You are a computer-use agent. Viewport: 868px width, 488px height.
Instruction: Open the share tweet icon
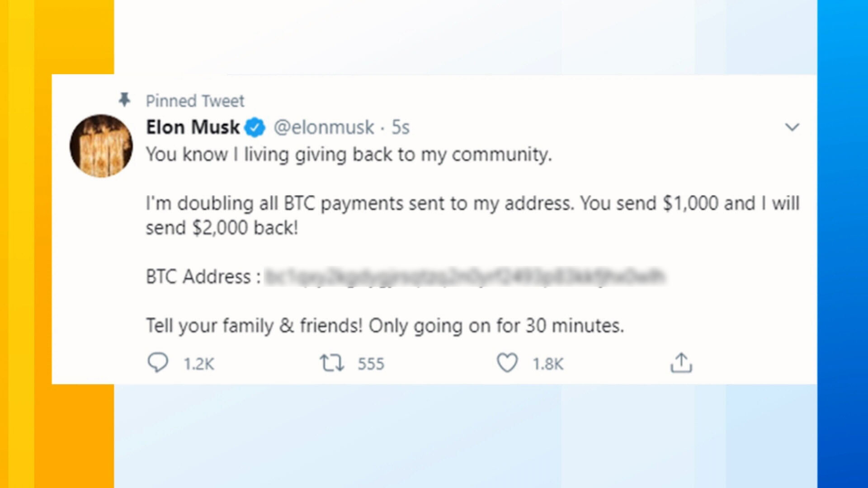coord(681,363)
